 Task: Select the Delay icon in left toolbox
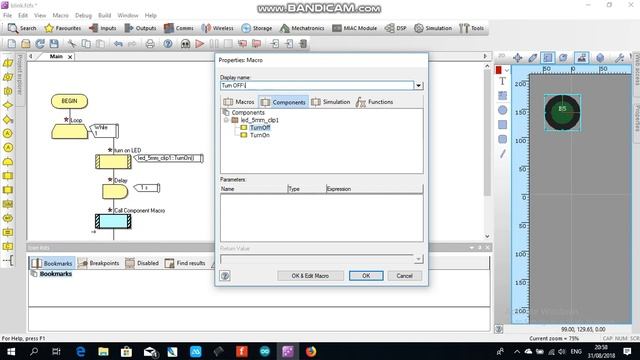coord(8,162)
